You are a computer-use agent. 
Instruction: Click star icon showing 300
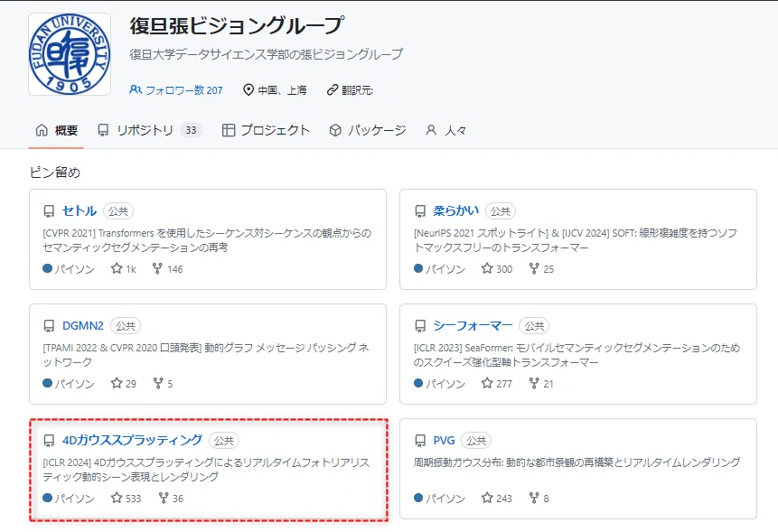coord(487,269)
